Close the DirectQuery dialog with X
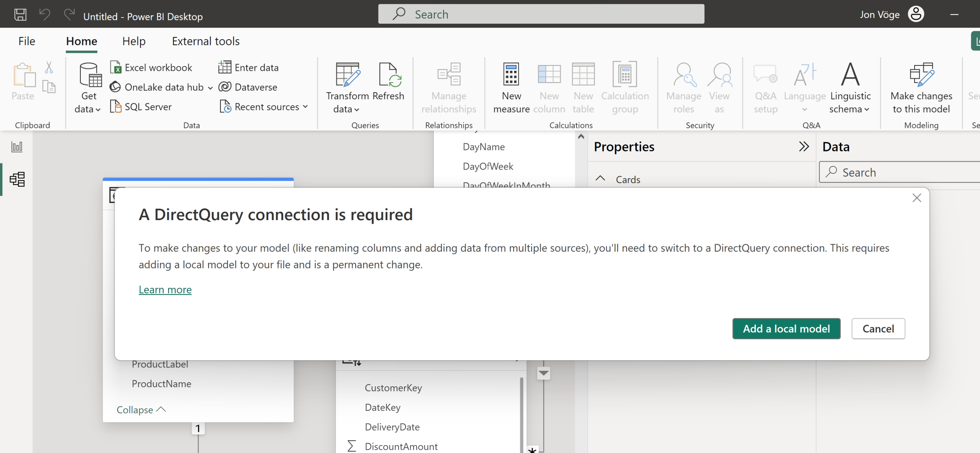Image resolution: width=980 pixels, height=453 pixels. [x=916, y=198]
